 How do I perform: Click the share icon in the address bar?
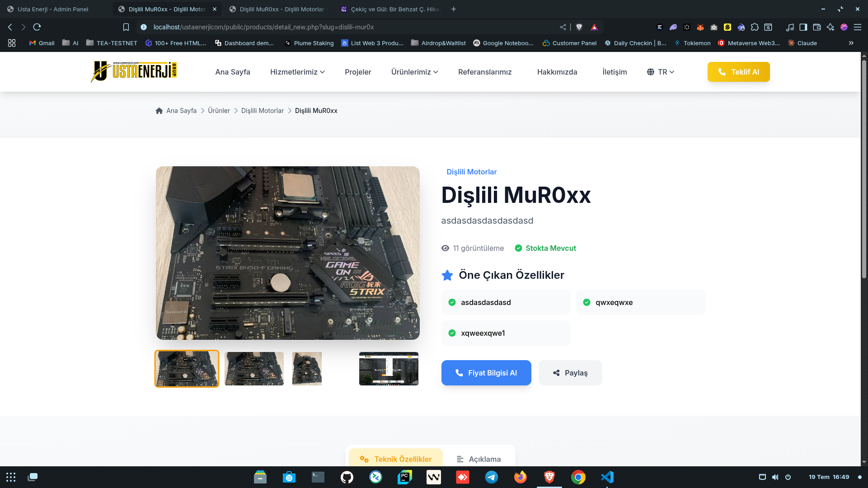(563, 27)
